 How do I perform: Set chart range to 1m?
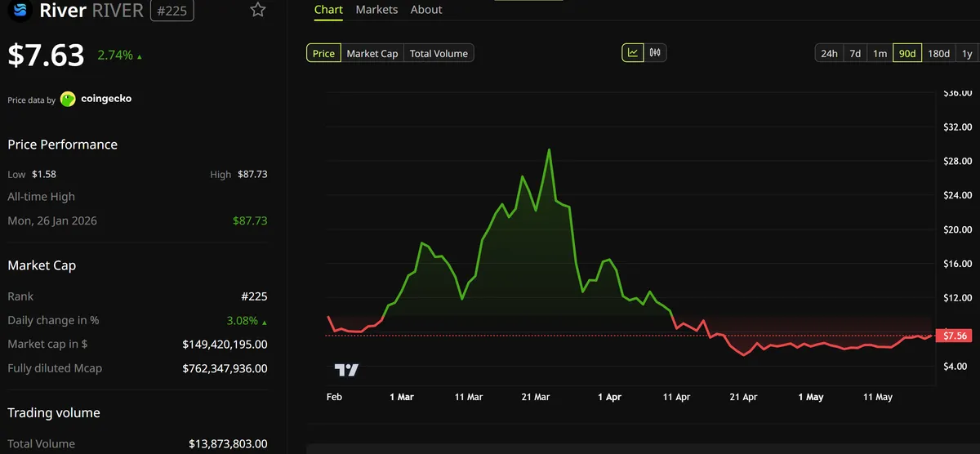coord(880,53)
